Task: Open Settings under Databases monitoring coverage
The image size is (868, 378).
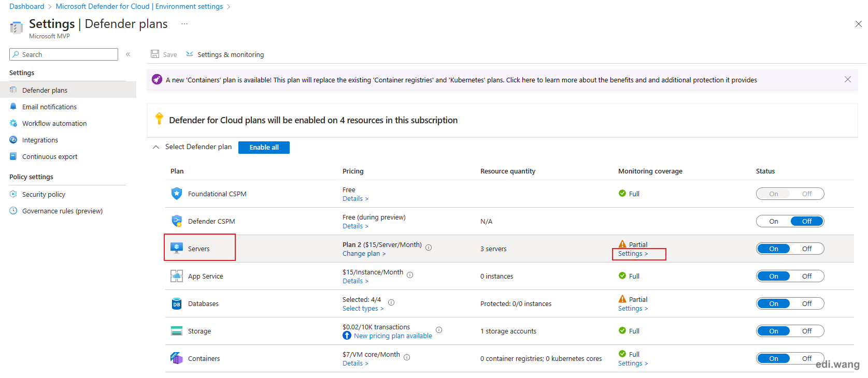Action: [x=633, y=309]
